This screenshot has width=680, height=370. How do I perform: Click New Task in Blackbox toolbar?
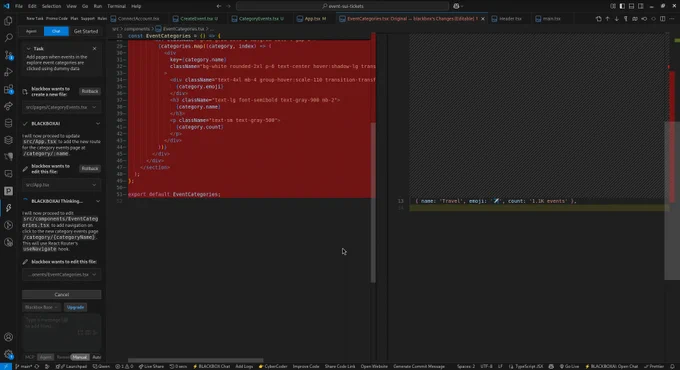pos(35,19)
